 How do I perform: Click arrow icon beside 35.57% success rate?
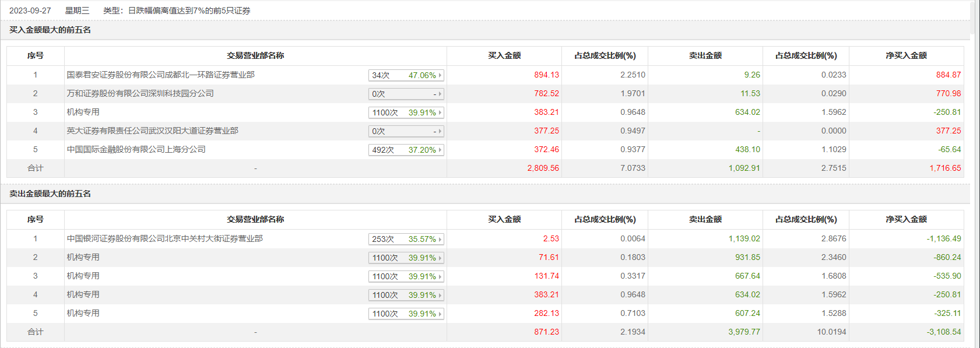pyautogui.click(x=440, y=239)
